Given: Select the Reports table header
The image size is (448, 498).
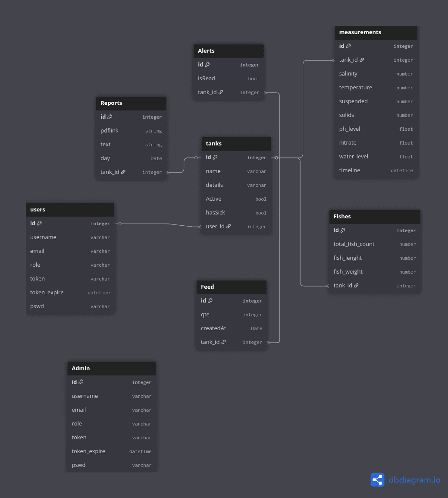Looking at the screenshot, I should pos(131,103).
